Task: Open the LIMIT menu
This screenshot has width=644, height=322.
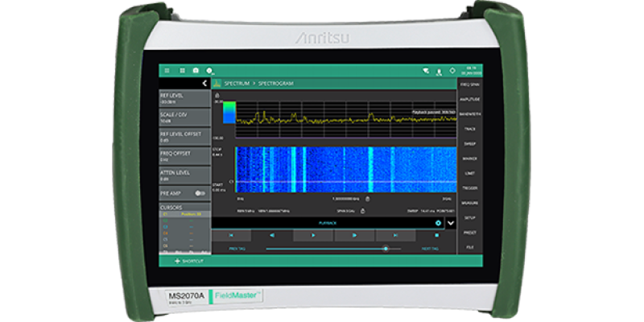Action: pyautogui.click(x=469, y=173)
